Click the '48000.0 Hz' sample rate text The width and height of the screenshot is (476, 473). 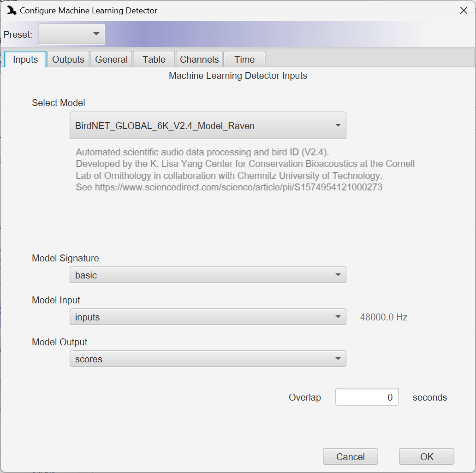[384, 317]
